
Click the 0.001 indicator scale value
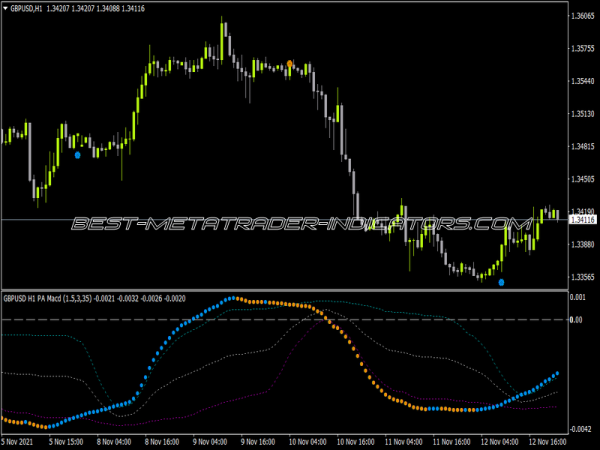[577, 297]
